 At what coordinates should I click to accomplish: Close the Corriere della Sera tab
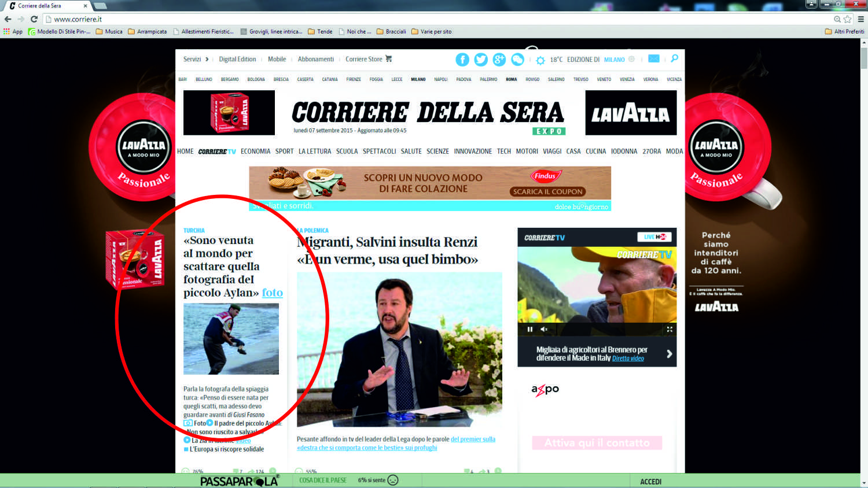click(85, 6)
